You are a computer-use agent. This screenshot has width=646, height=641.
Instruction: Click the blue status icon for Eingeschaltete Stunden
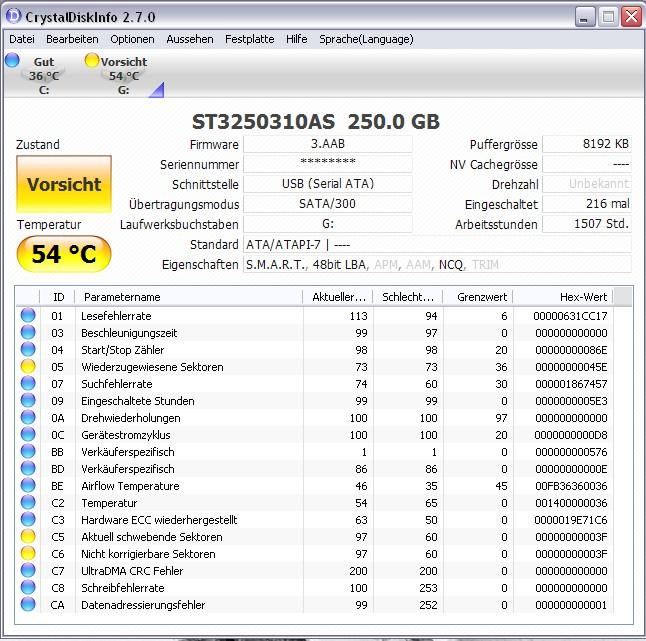pos(28,400)
